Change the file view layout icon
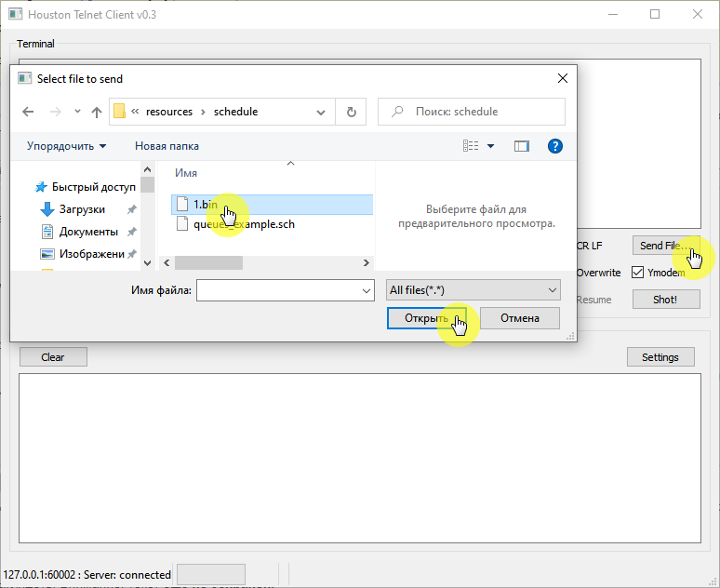720x588 pixels. 471,146
